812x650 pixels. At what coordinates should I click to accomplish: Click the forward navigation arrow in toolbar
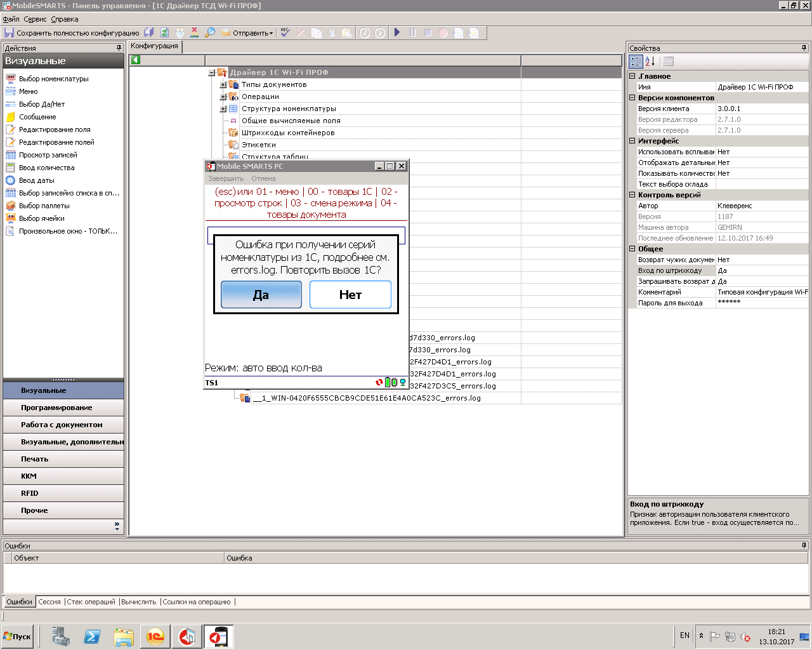click(x=379, y=33)
